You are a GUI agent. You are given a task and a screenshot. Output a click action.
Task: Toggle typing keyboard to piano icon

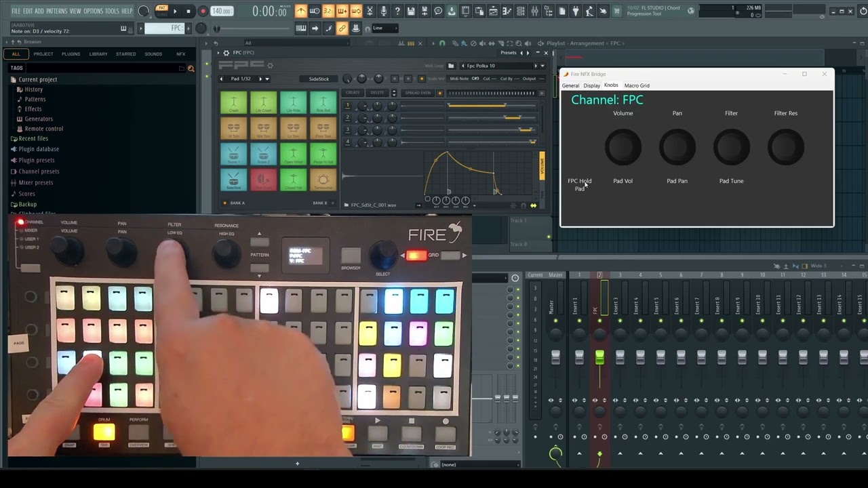coord(301,28)
